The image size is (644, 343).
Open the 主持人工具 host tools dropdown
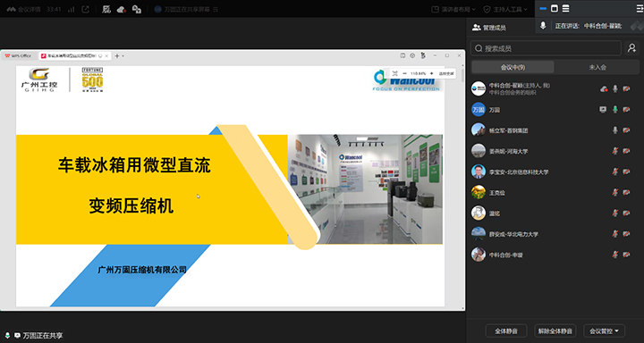click(505, 9)
